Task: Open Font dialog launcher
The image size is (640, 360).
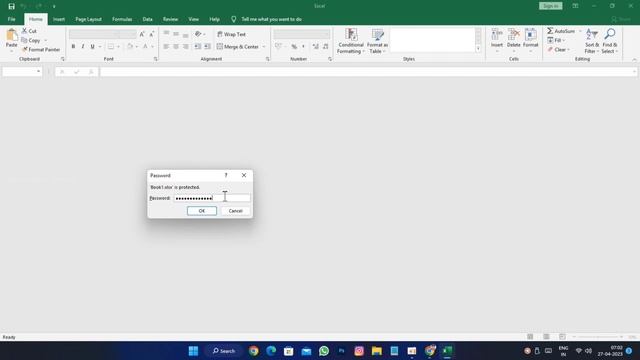Action: 156,59
